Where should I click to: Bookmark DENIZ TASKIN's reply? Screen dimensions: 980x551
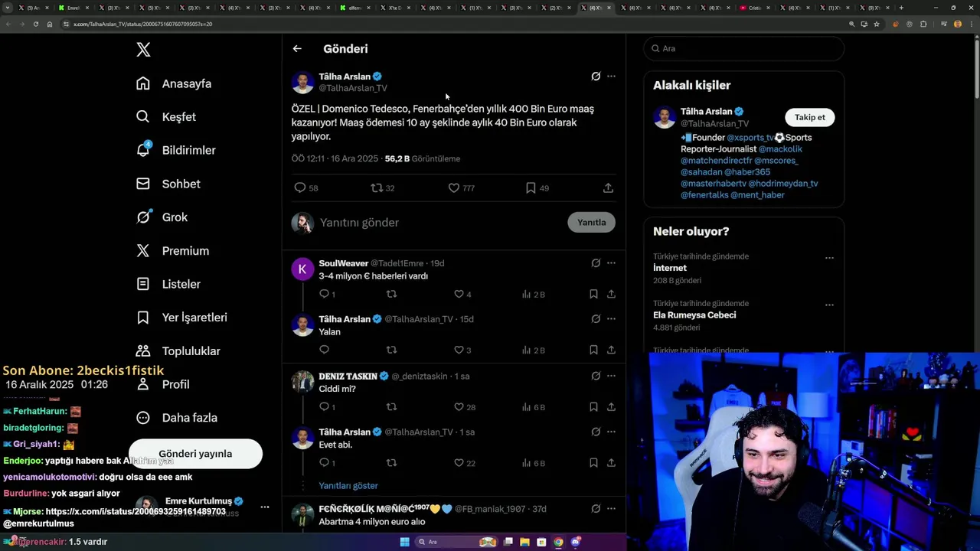(x=593, y=407)
